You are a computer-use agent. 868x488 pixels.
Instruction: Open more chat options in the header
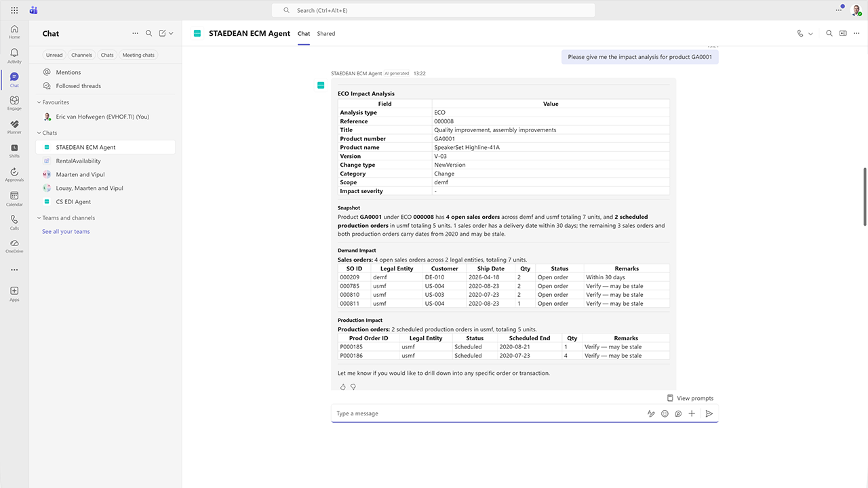pos(856,33)
